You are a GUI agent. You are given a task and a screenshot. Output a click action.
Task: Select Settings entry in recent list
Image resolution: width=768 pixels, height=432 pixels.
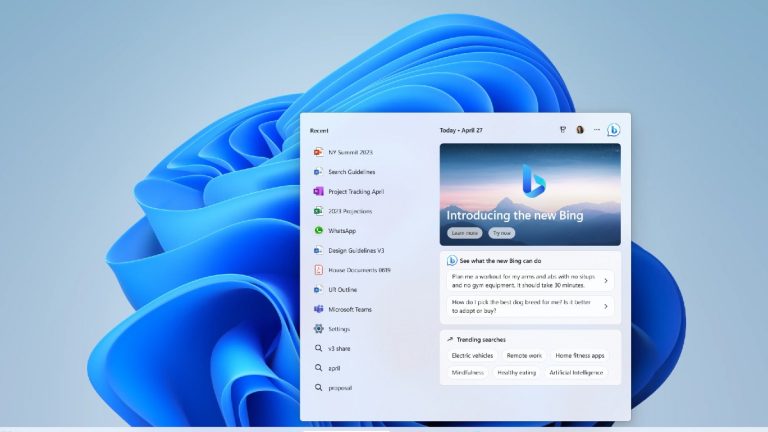339,329
